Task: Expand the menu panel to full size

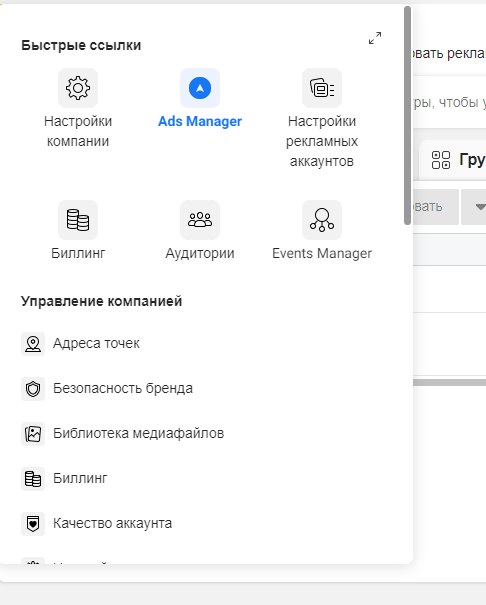Action: click(x=375, y=38)
